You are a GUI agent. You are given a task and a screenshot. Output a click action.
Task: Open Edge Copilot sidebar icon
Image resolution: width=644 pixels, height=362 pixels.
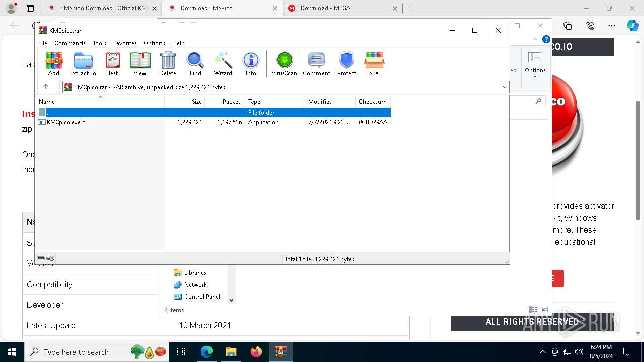tap(632, 26)
